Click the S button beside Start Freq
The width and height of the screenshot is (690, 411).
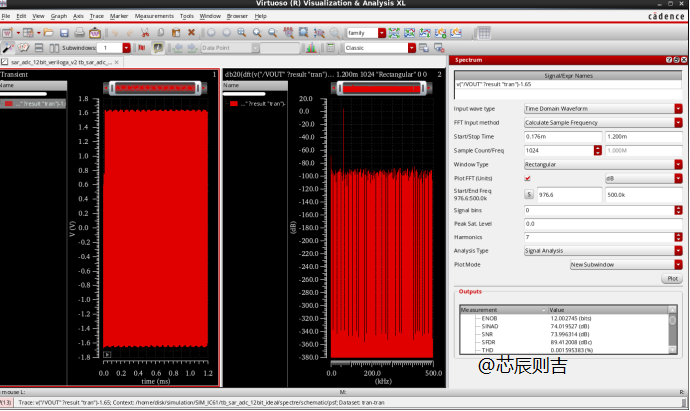[x=529, y=194]
